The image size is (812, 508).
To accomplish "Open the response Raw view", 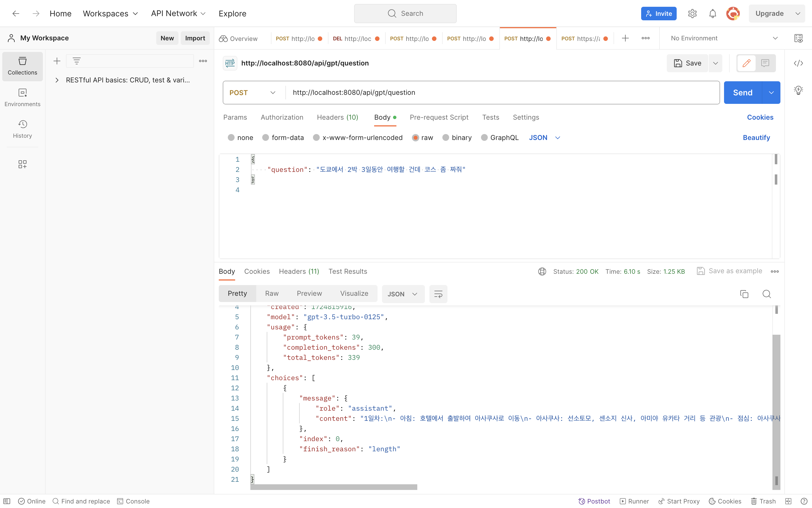I will [272, 294].
